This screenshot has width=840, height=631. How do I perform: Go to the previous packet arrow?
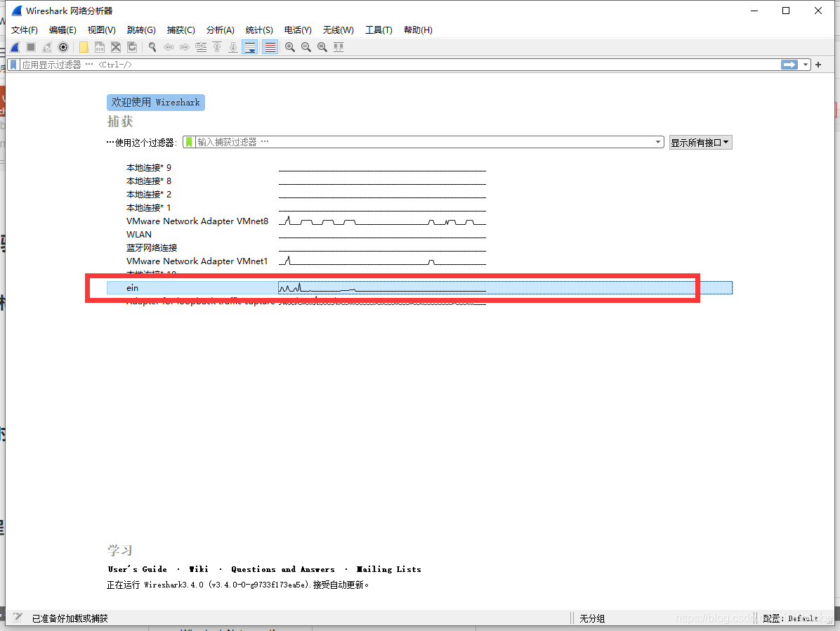coord(169,47)
